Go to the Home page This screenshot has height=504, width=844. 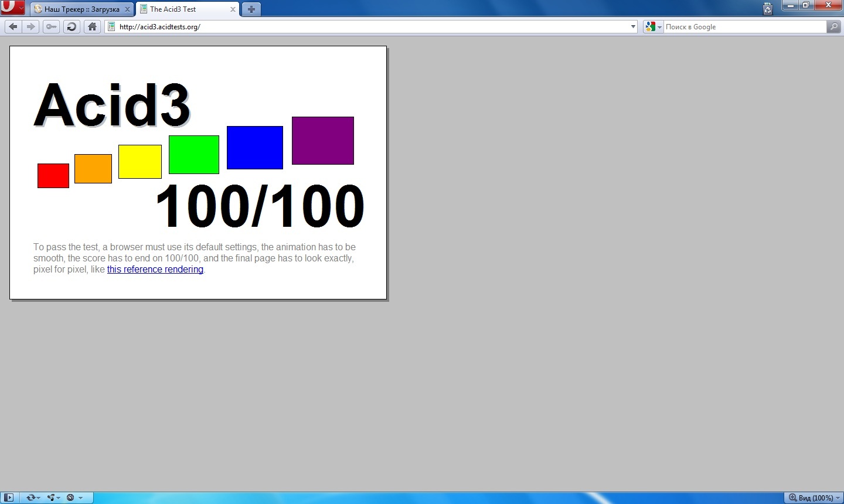pos(92,26)
